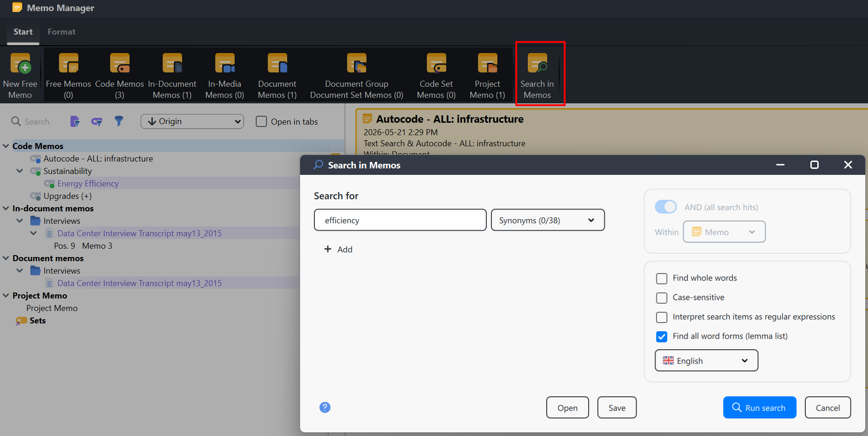This screenshot has height=436, width=868.
Task: Collapse the Code Memos section
Action: coord(6,146)
